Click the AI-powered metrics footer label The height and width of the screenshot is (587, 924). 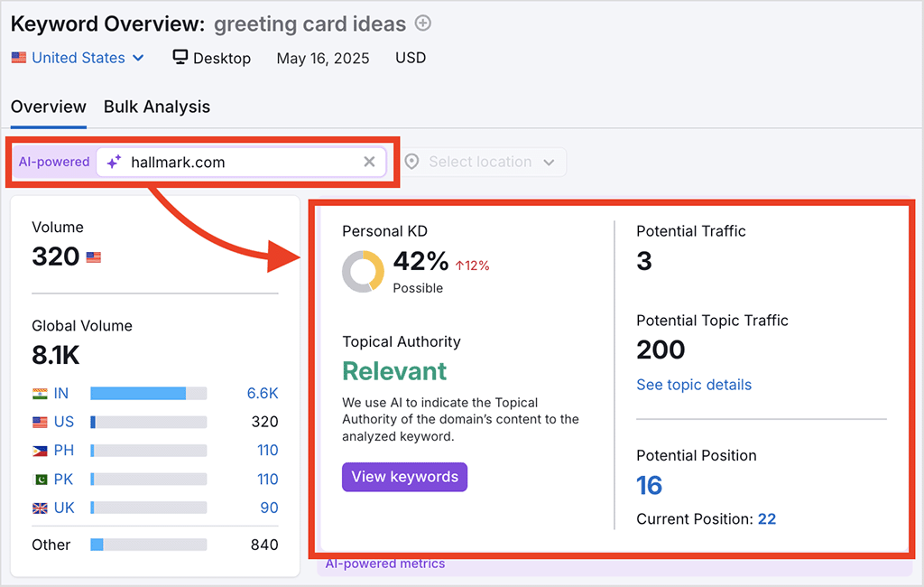click(x=385, y=564)
